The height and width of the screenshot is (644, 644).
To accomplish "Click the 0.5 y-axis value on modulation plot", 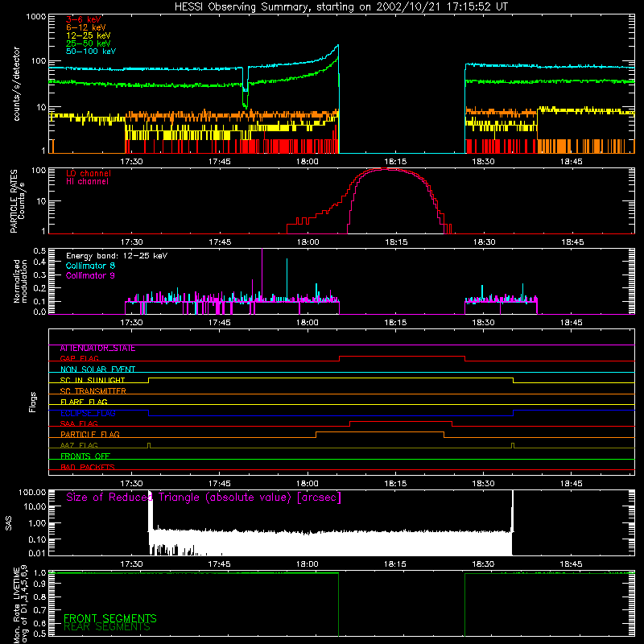I will tap(39, 250).
